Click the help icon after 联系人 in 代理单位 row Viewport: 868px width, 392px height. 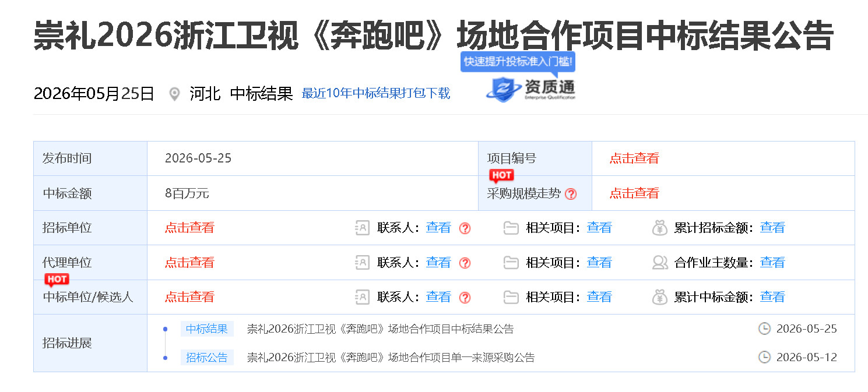(x=465, y=263)
